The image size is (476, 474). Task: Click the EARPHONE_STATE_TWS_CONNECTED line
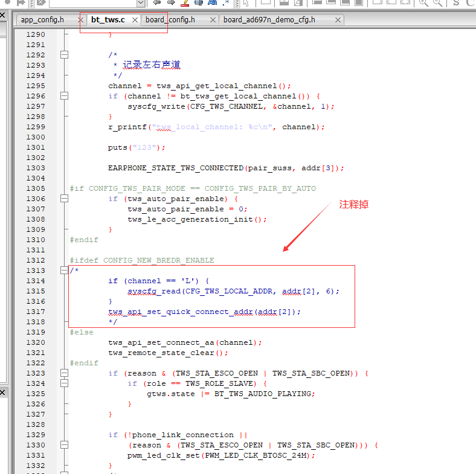tap(226, 168)
